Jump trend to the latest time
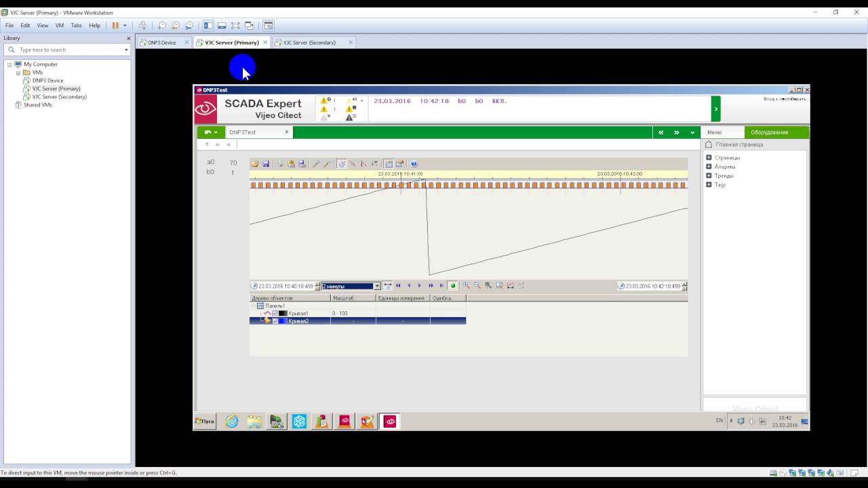 pos(441,285)
